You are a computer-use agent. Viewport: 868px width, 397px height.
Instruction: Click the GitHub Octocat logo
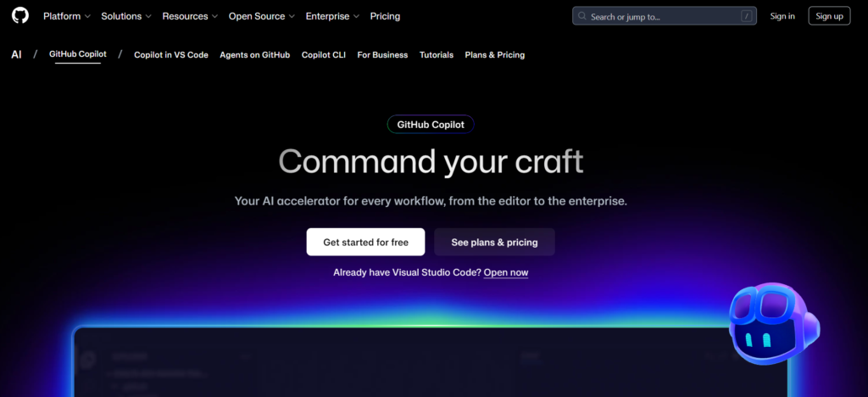[20, 15]
